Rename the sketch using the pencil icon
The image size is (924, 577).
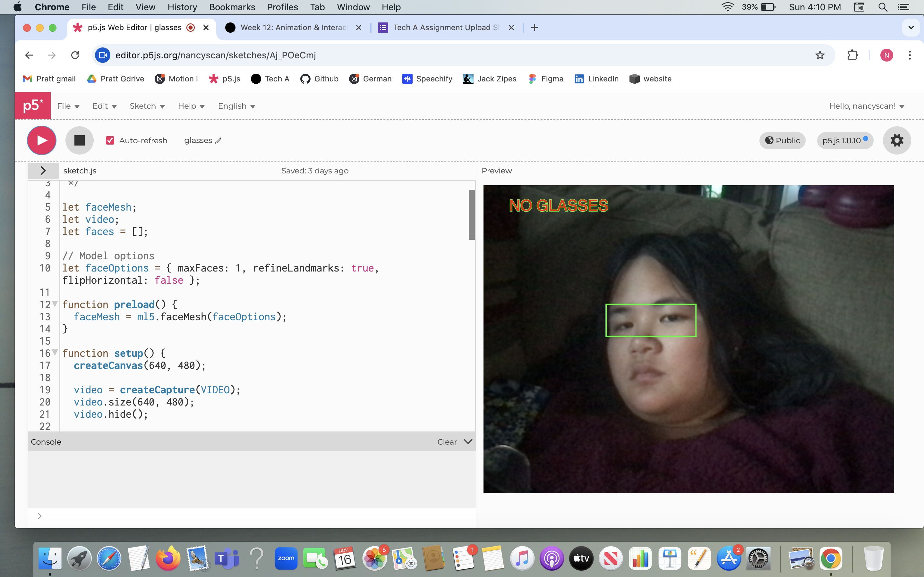pos(218,140)
